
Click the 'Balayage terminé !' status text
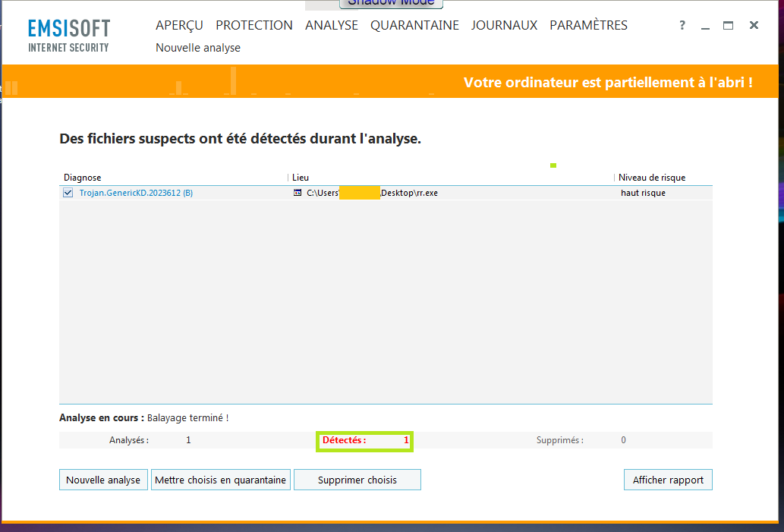coord(188,418)
